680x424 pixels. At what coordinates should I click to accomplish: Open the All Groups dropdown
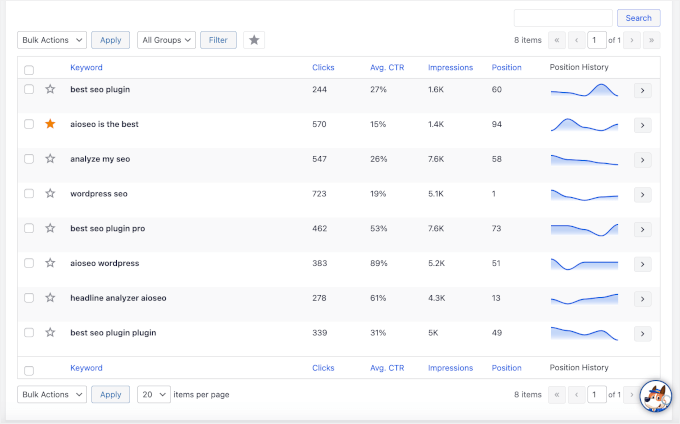pyautogui.click(x=165, y=40)
